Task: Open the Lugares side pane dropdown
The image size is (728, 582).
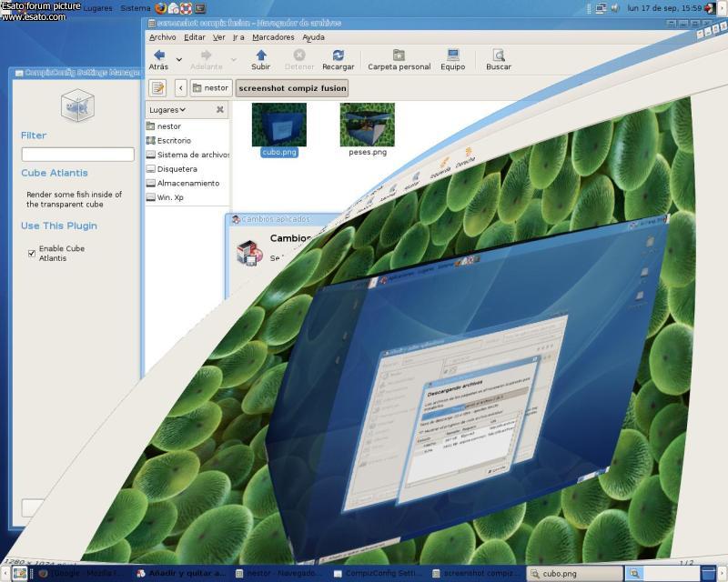Action: pos(167,110)
